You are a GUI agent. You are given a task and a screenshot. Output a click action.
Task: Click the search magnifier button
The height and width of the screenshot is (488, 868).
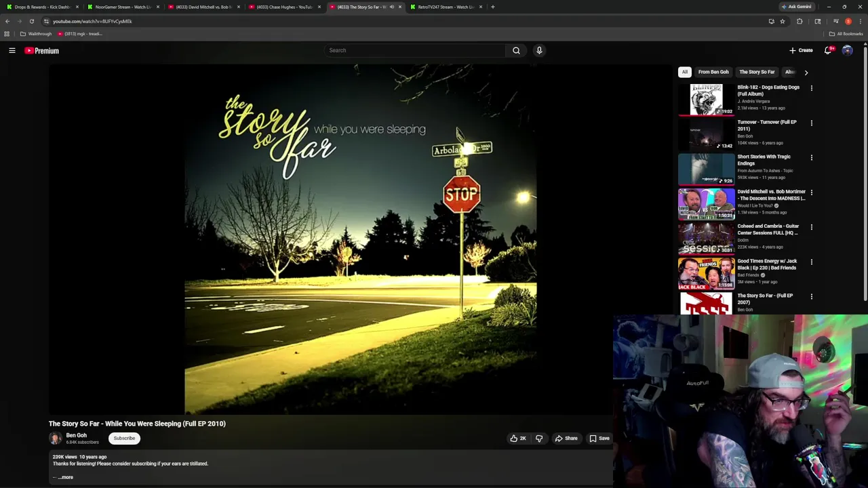click(x=516, y=50)
